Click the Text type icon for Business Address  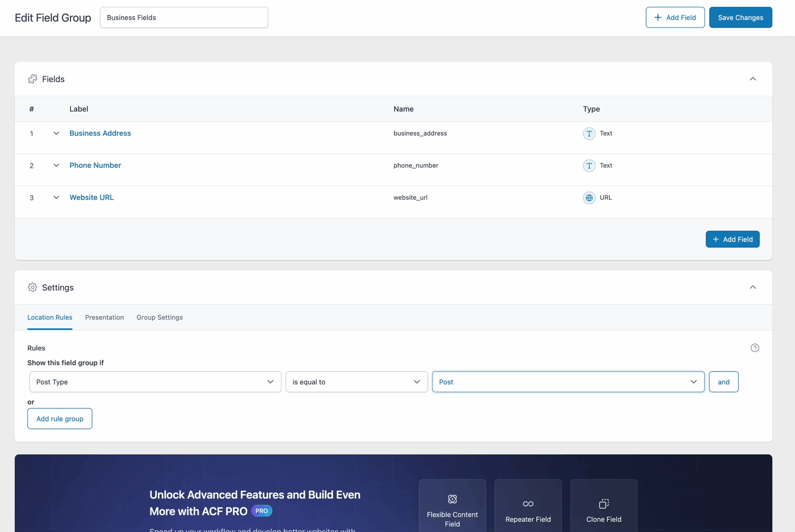589,134
